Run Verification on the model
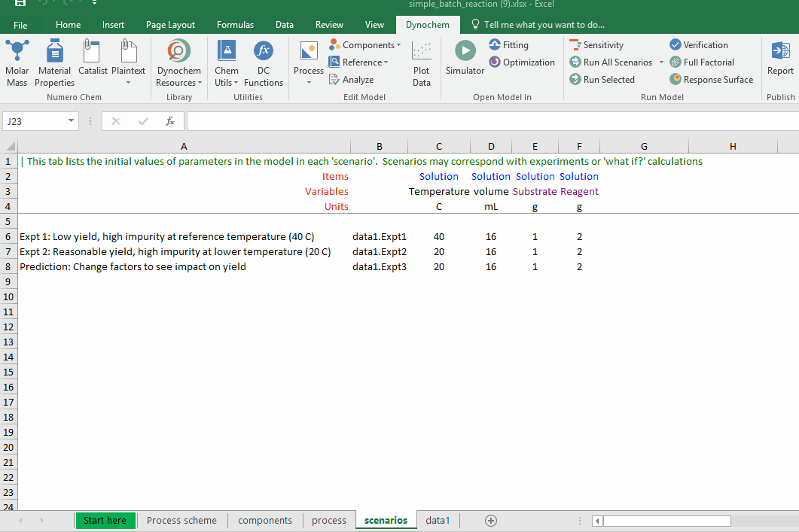The image size is (799, 532). (x=698, y=45)
